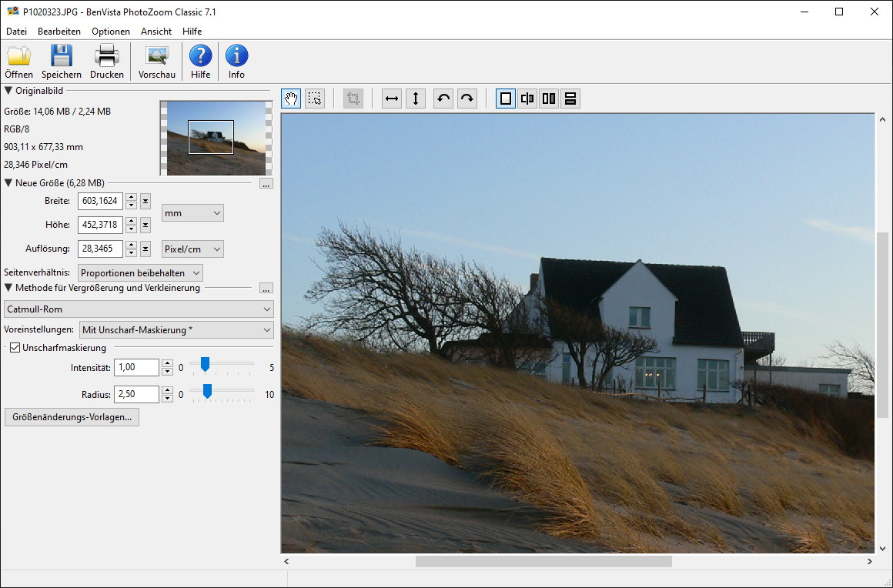Select the rectangular selection tool
Image resolution: width=893 pixels, height=588 pixels.
tap(315, 99)
